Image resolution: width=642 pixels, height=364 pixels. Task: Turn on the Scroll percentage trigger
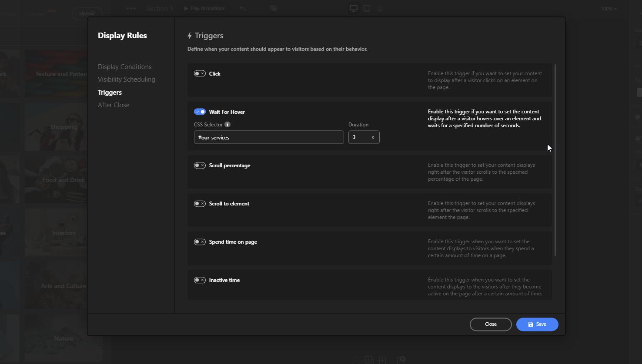(x=200, y=165)
